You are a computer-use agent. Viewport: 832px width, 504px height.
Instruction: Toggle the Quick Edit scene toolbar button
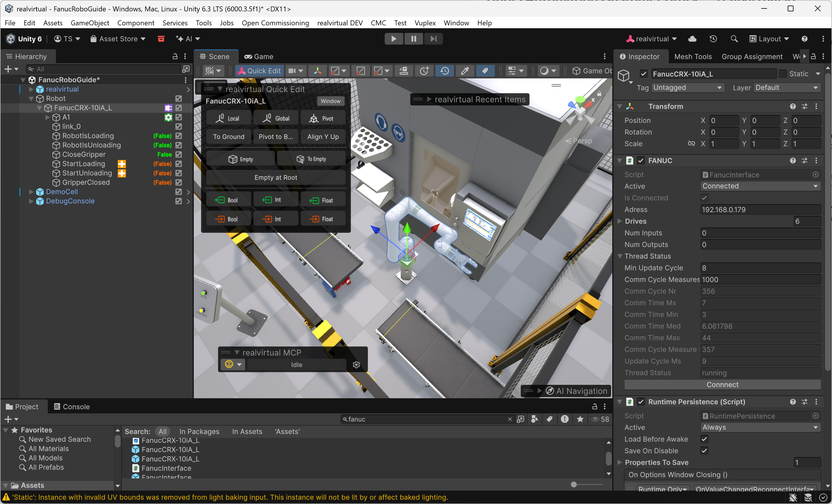pyautogui.click(x=259, y=71)
